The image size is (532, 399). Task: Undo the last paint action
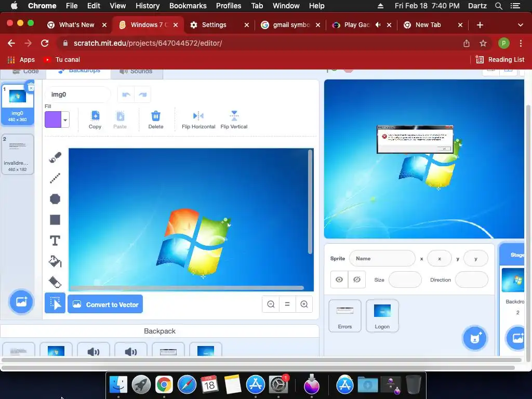[126, 95]
